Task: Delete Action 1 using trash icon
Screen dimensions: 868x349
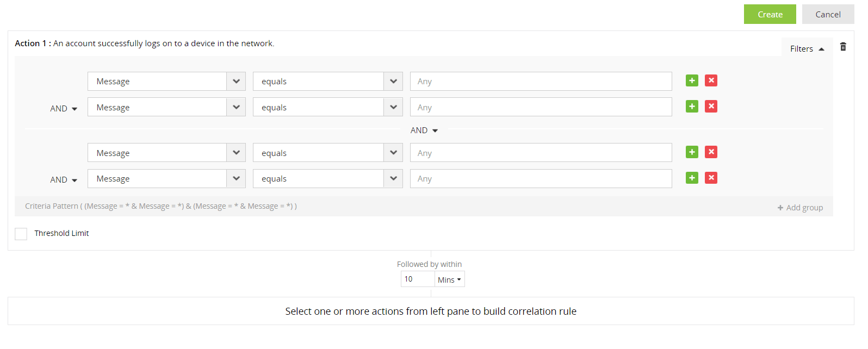Action: [843, 47]
